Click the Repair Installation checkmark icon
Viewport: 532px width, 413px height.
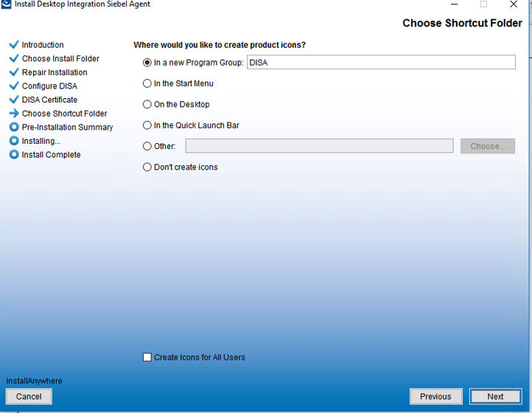click(14, 72)
